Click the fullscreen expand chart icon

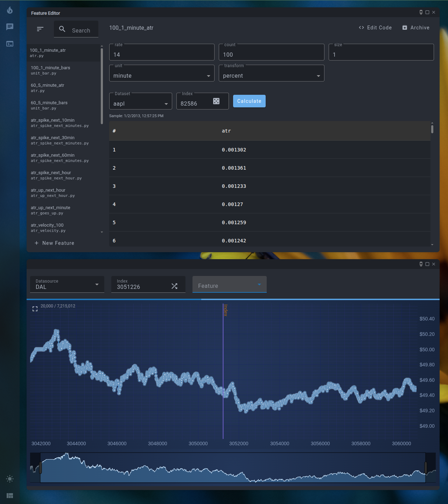pos(35,309)
